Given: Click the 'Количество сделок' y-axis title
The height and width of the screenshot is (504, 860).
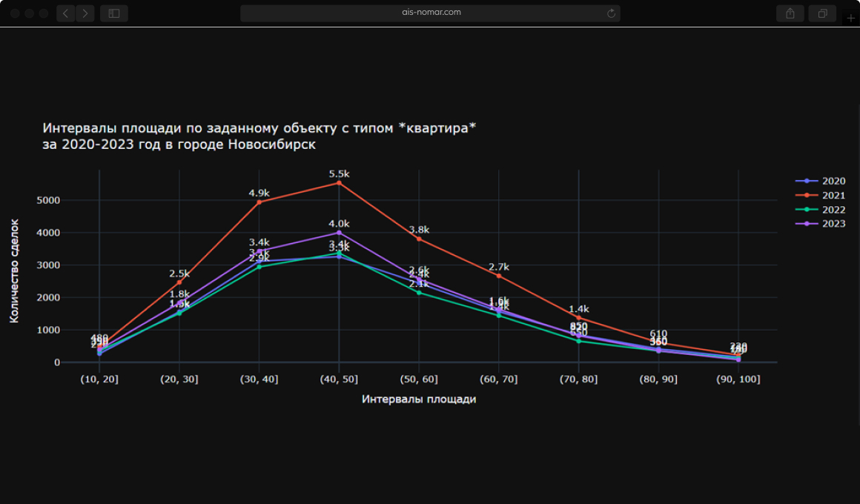Looking at the screenshot, I should (x=14, y=271).
